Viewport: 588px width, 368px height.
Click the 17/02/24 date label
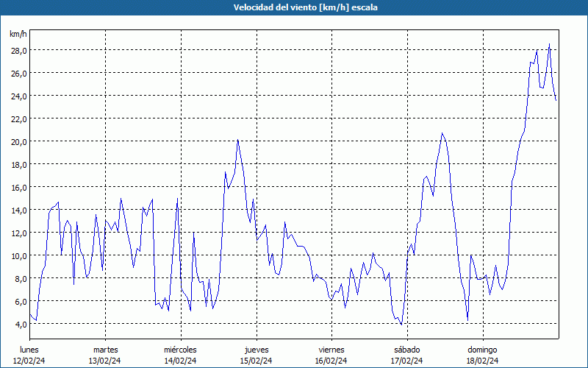(x=407, y=361)
